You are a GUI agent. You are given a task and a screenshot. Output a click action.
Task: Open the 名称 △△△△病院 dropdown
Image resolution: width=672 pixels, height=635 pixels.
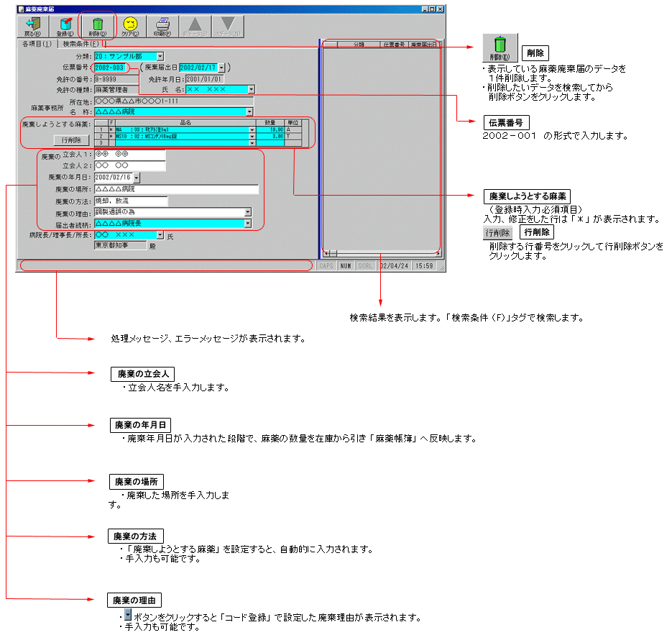click(x=249, y=111)
